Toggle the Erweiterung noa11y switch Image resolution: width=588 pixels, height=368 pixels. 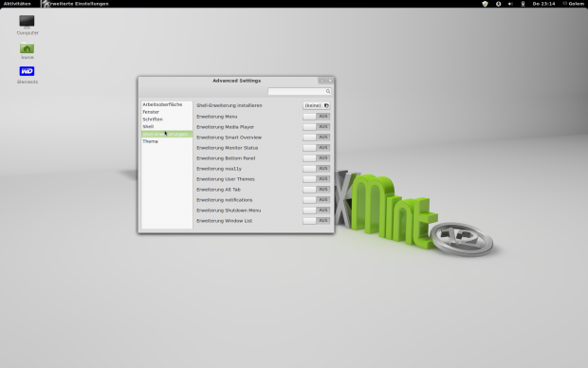316,169
